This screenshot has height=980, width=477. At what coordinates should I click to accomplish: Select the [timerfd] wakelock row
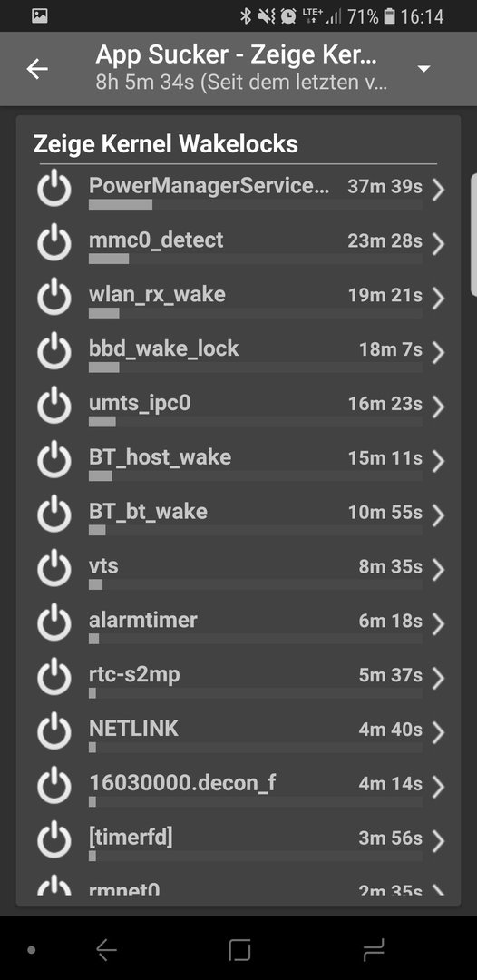[x=238, y=840]
